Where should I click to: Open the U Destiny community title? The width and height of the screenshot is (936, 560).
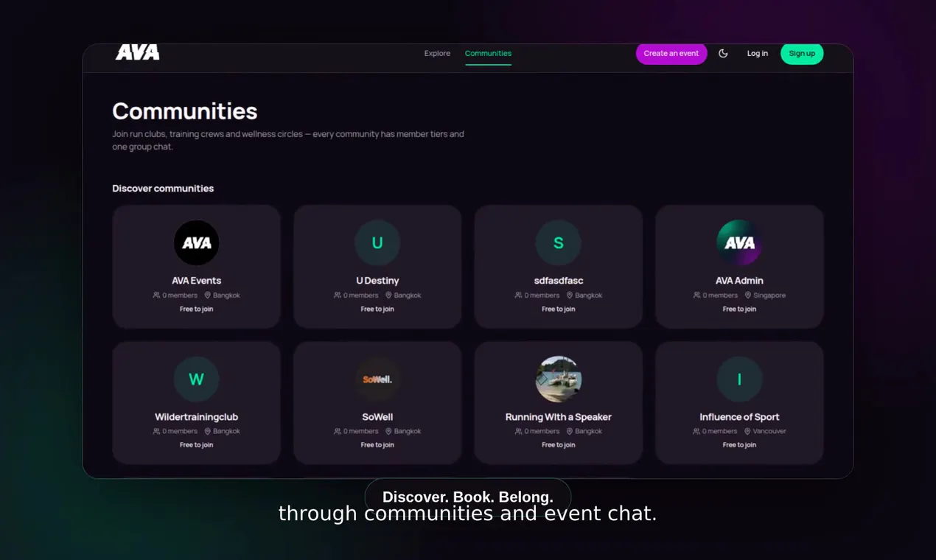click(x=377, y=281)
